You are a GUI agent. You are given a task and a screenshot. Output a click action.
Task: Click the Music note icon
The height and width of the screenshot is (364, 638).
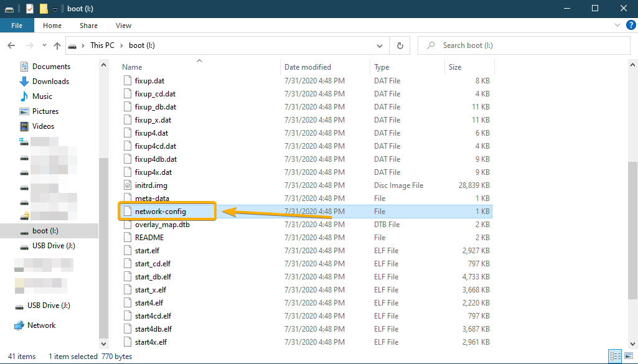(x=24, y=96)
